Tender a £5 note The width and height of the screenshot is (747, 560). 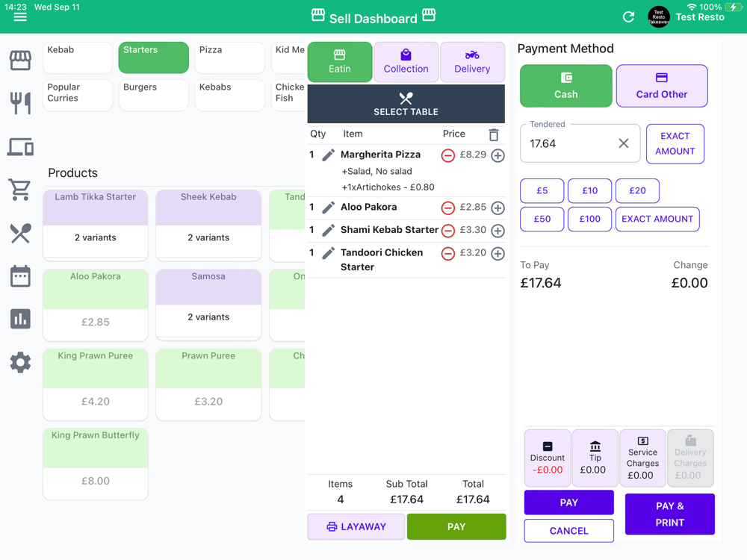pyautogui.click(x=542, y=190)
